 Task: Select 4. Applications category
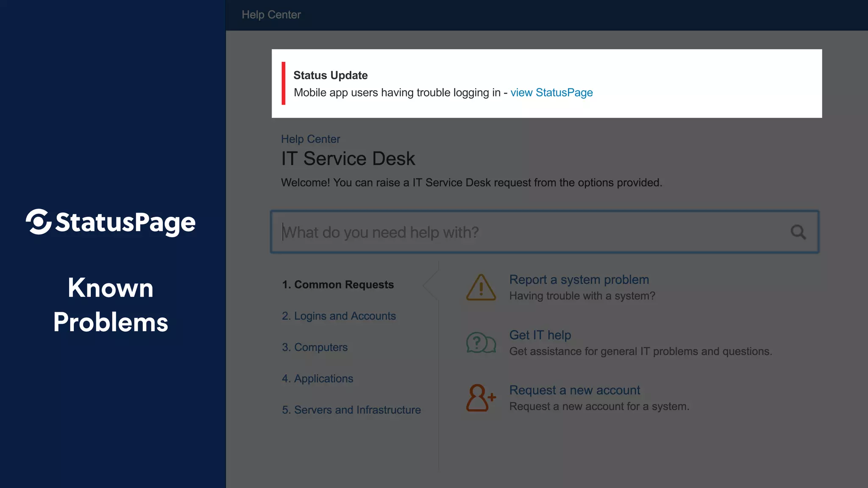pos(317,379)
